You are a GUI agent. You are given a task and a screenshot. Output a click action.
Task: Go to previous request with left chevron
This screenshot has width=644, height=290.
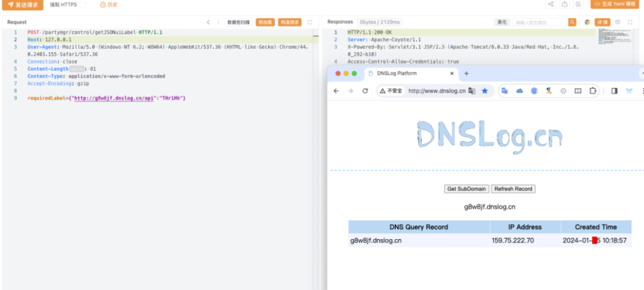[208, 22]
